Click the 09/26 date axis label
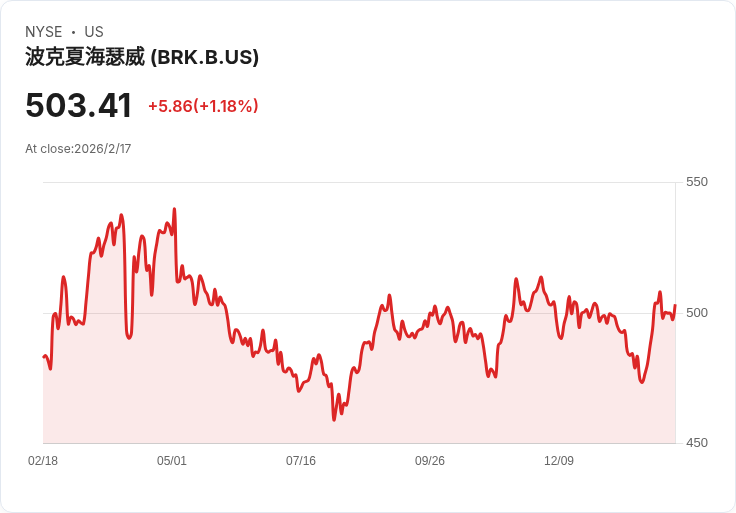736x513 pixels. point(429,460)
